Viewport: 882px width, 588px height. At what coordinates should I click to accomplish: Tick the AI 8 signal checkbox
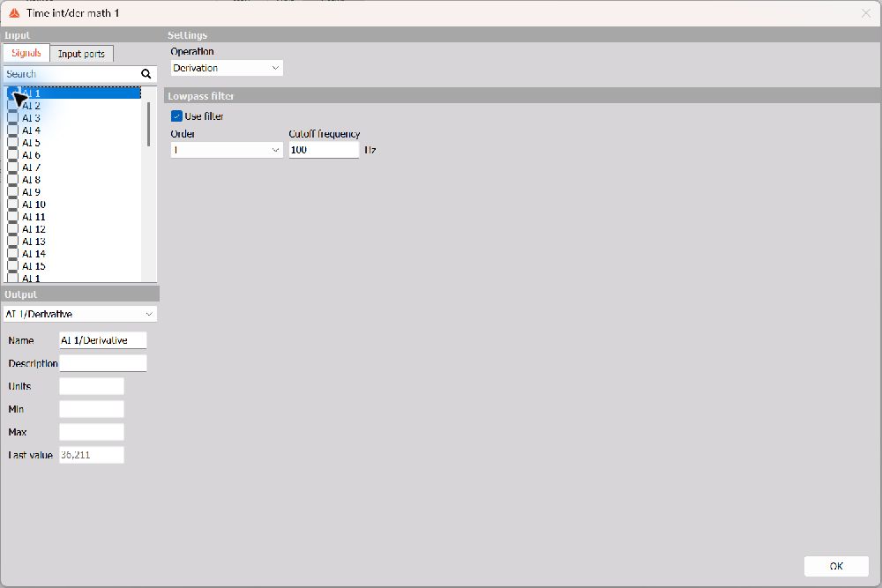[x=12, y=180]
